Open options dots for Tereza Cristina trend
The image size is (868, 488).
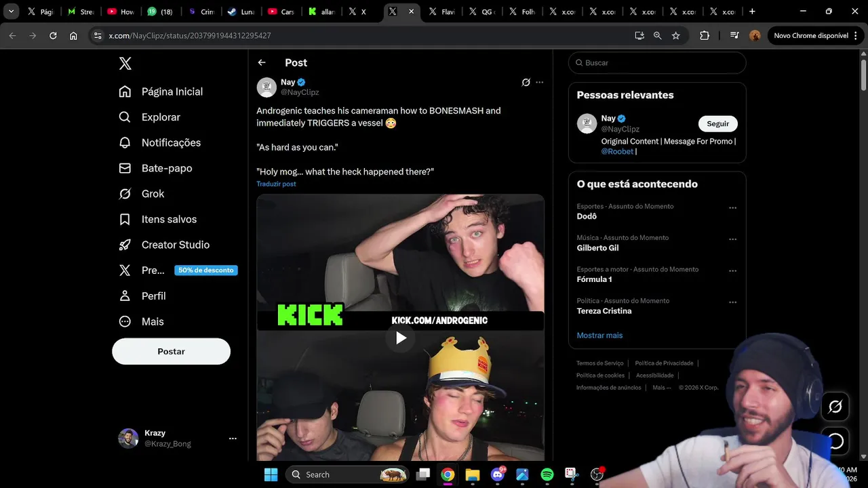(x=732, y=302)
